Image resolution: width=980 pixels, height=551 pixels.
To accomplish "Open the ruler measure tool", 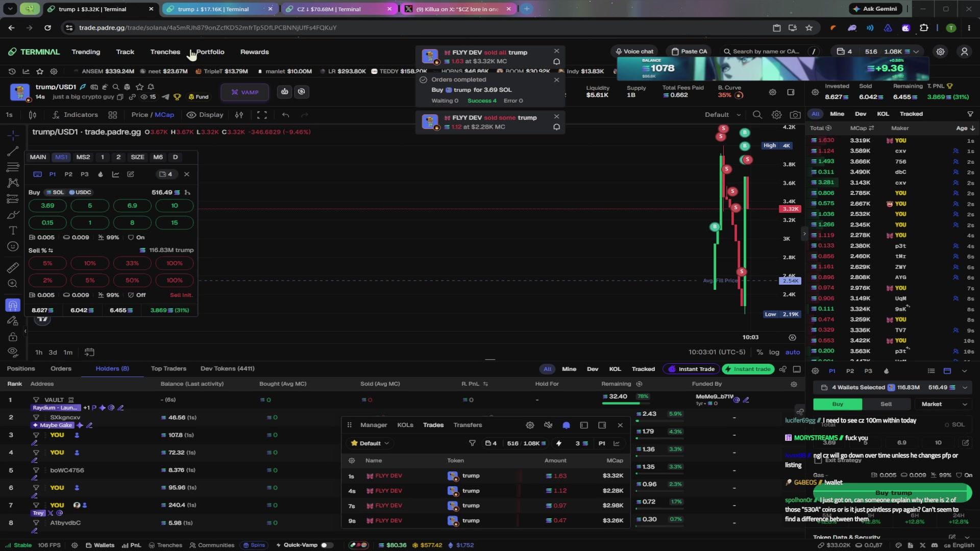I will click(x=13, y=267).
